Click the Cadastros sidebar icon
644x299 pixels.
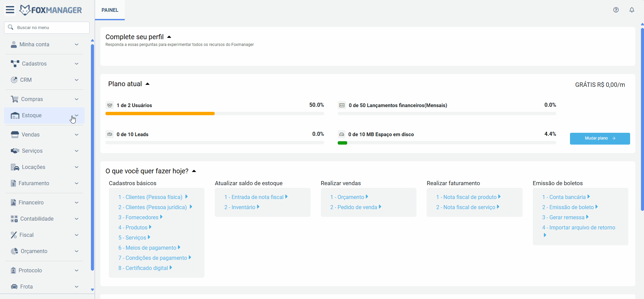[15, 64]
